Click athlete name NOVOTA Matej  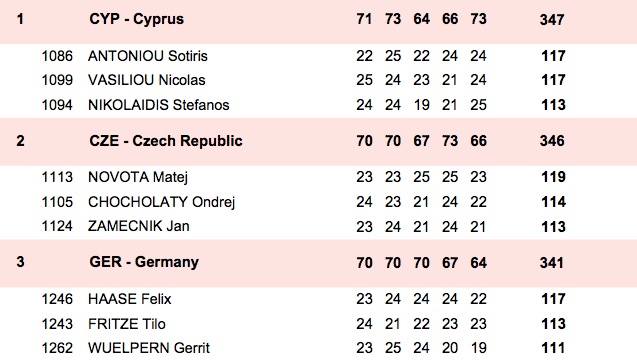tap(138, 177)
